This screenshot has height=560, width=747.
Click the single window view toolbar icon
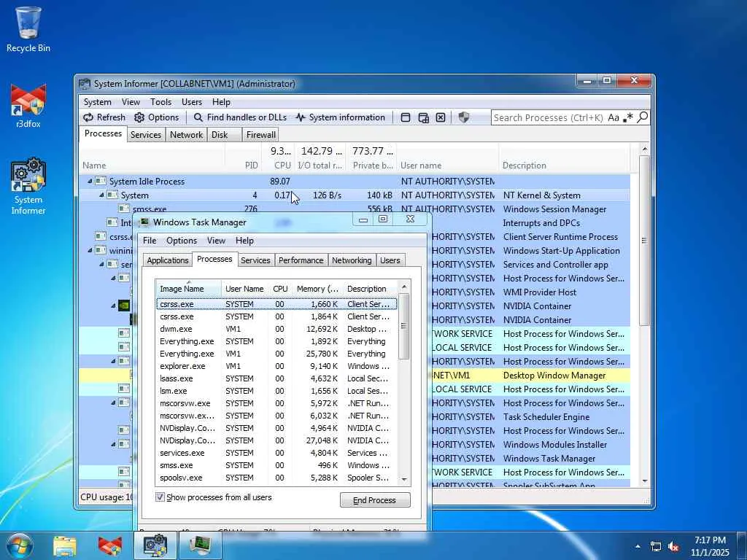406,117
